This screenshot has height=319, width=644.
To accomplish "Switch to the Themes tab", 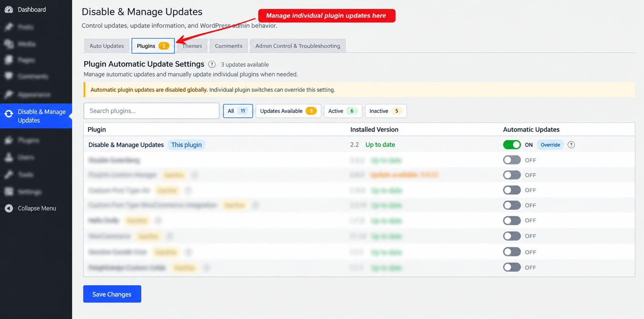I will (x=192, y=46).
